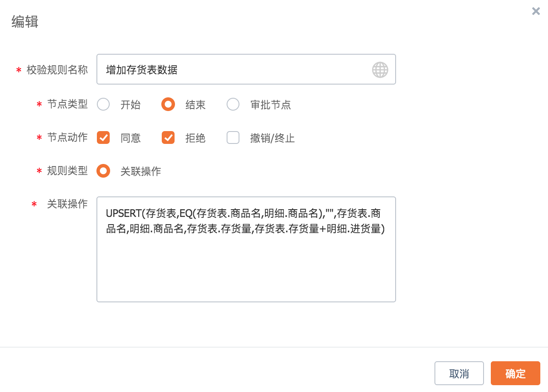Click blank space below the UPSERT formula
Image resolution: width=548 pixels, height=392 pixels.
click(246, 269)
